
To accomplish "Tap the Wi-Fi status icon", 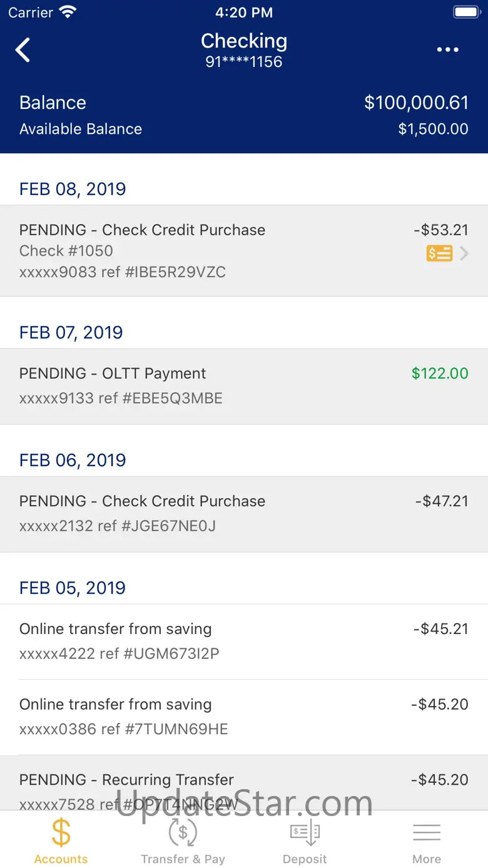I will tap(67, 12).
